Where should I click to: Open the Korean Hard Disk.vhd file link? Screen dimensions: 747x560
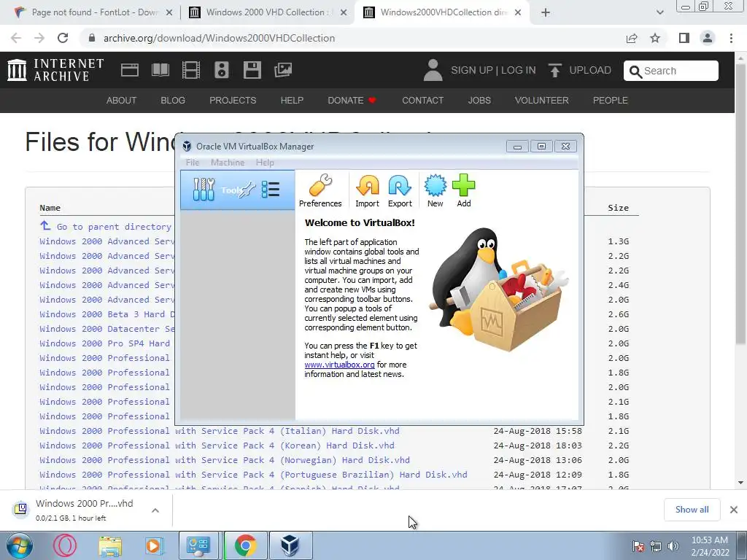coord(217,446)
